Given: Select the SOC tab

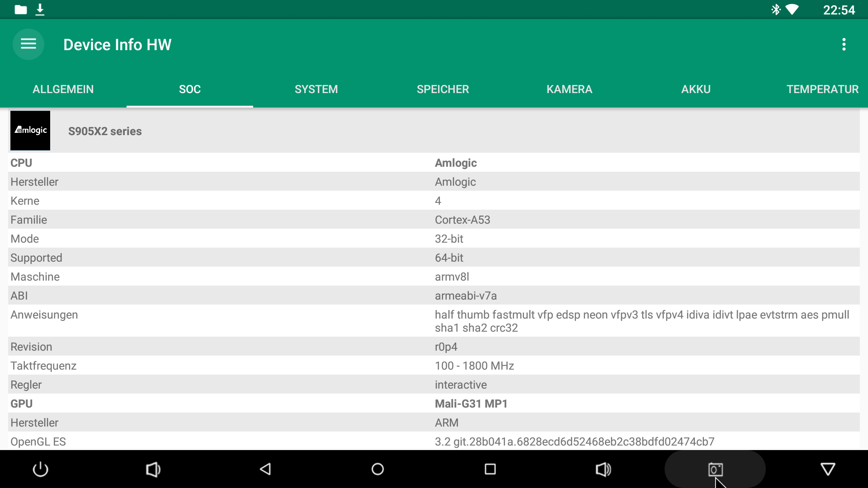Looking at the screenshot, I should click(x=190, y=89).
